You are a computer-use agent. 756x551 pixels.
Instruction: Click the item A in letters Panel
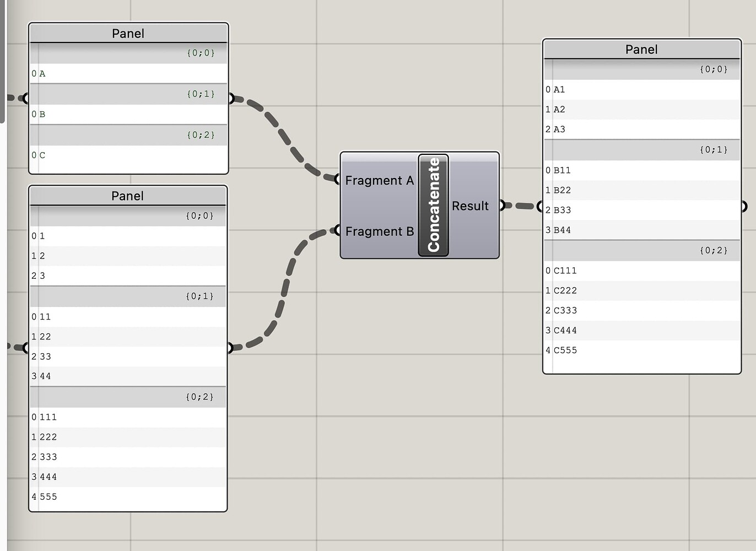coord(41,73)
